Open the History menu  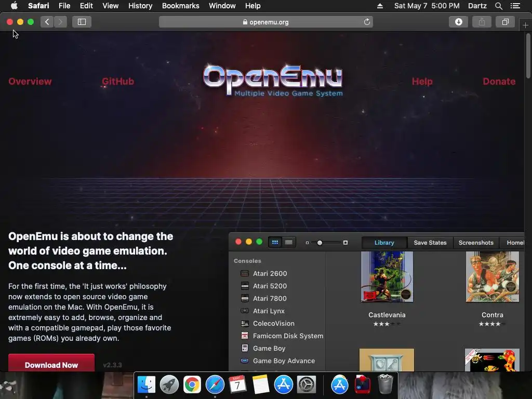click(x=140, y=6)
